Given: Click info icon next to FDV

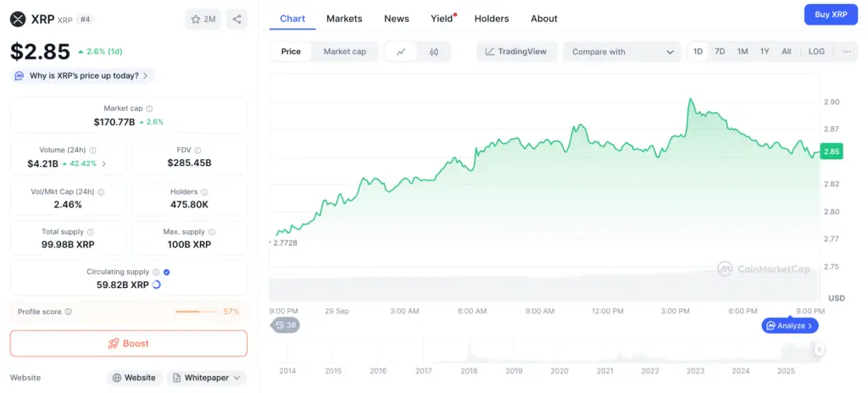Looking at the screenshot, I should (198, 150).
